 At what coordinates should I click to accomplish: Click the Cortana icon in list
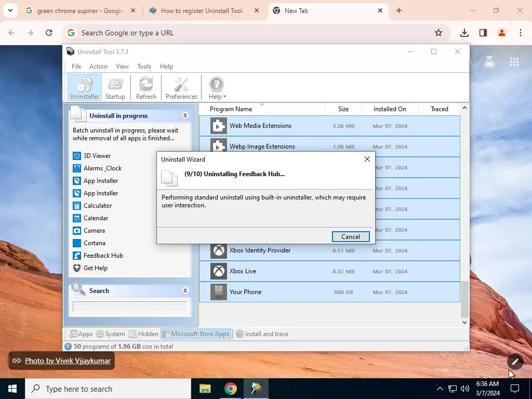tap(77, 243)
